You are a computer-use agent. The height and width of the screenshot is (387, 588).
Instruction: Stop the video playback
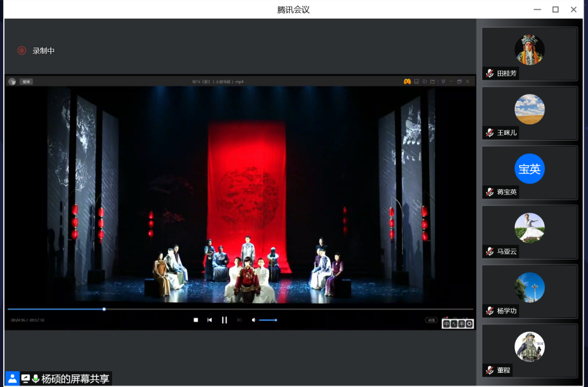point(196,320)
